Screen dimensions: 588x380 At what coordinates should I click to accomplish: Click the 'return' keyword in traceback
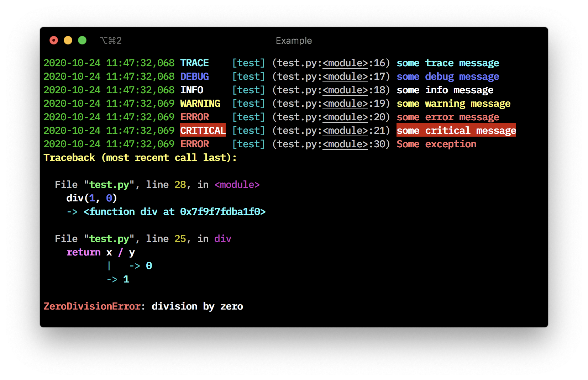83,252
